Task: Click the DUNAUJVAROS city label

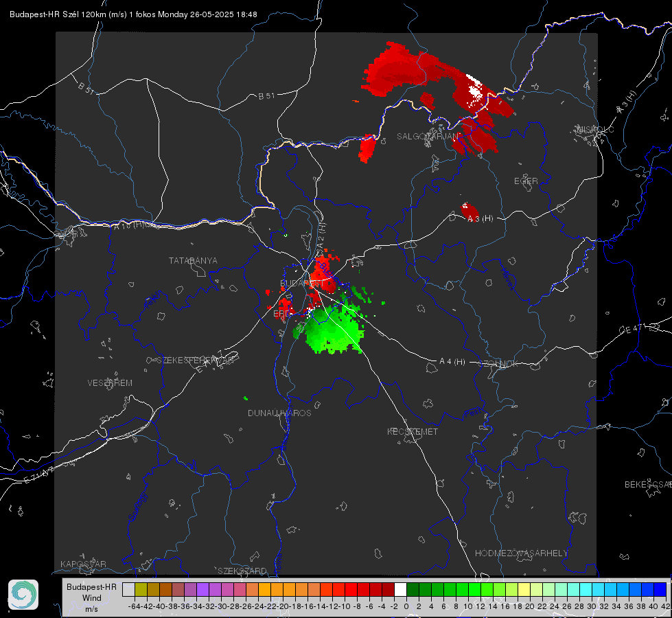Action: point(279,413)
